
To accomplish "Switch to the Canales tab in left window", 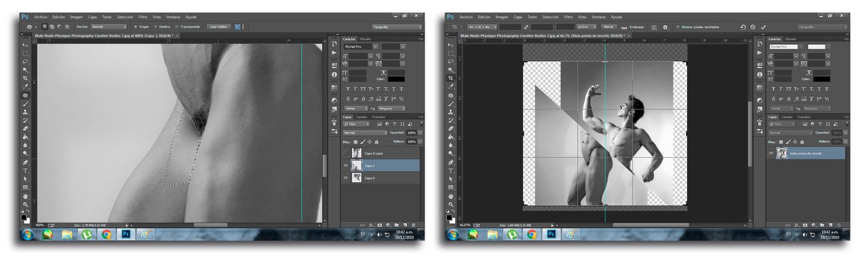I will [361, 117].
